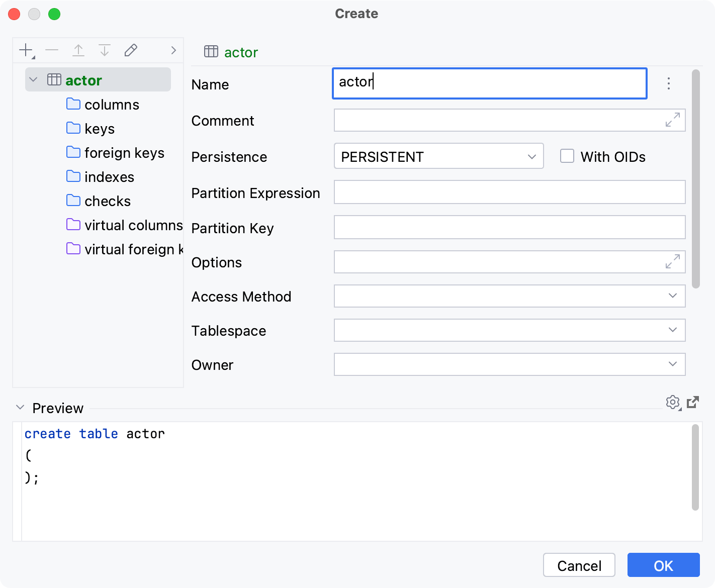Collapse the Preview section
The width and height of the screenshot is (715, 588).
[x=20, y=408]
